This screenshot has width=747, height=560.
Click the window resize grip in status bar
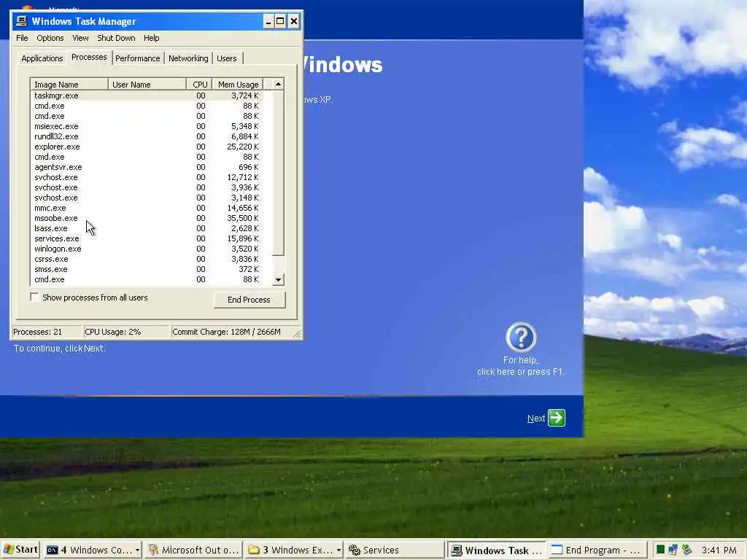[297, 334]
